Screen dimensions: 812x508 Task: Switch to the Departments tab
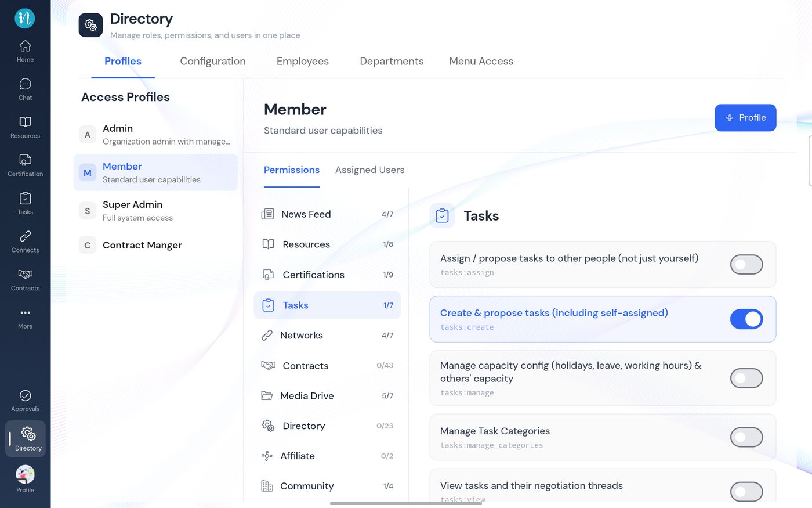point(391,62)
